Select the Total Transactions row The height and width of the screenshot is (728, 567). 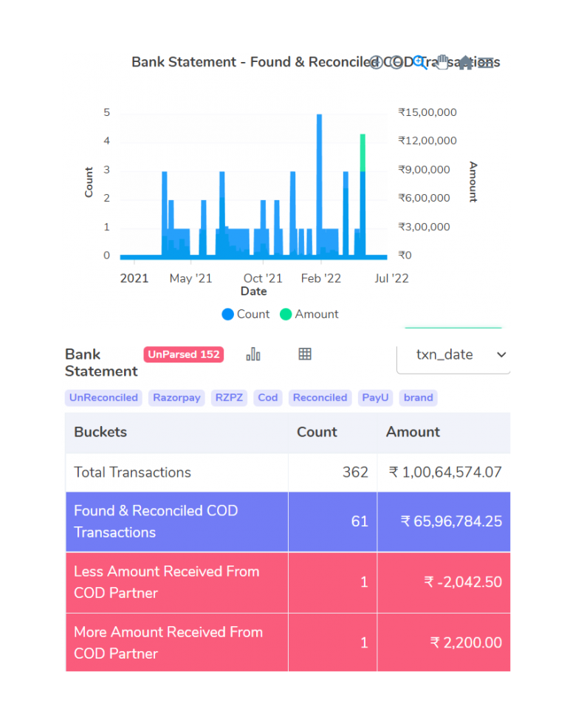(x=221, y=473)
